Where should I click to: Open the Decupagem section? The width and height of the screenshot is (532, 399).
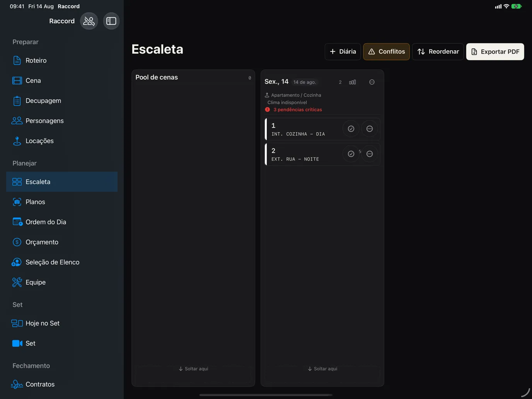pos(62,101)
